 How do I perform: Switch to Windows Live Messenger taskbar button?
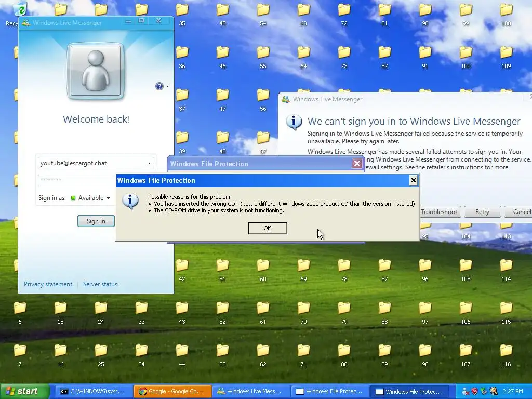(250, 391)
